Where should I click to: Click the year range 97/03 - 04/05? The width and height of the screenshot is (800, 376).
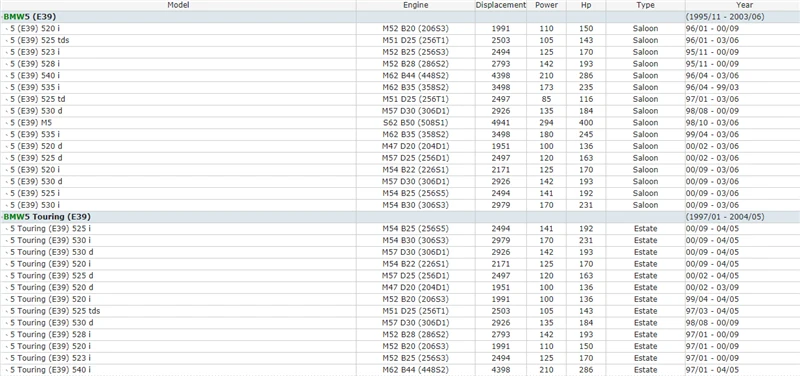712,311
